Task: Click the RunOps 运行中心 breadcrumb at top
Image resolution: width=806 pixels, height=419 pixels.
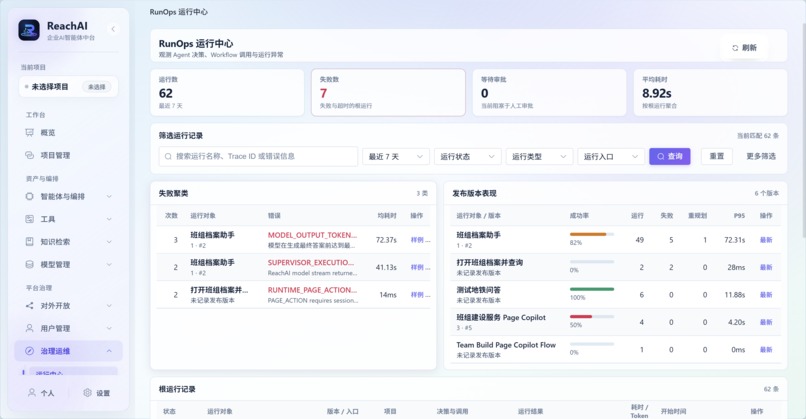Action: click(x=178, y=12)
